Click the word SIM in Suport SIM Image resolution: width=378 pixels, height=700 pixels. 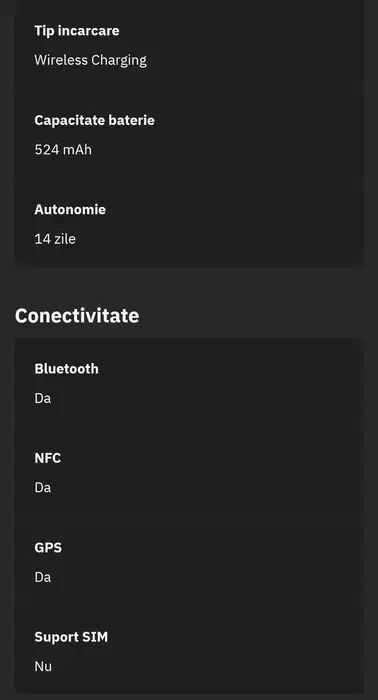click(x=96, y=637)
